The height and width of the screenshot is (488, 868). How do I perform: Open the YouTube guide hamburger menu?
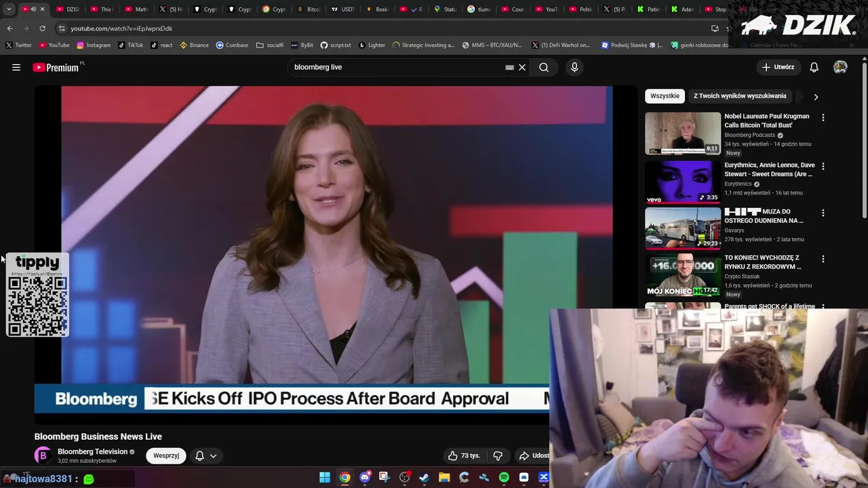coord(16,67)
